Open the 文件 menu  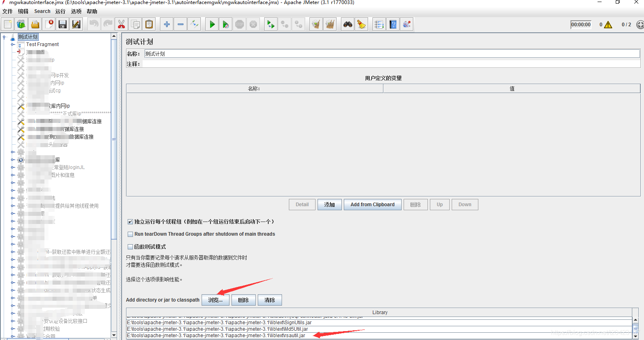[x=7, y=11]
